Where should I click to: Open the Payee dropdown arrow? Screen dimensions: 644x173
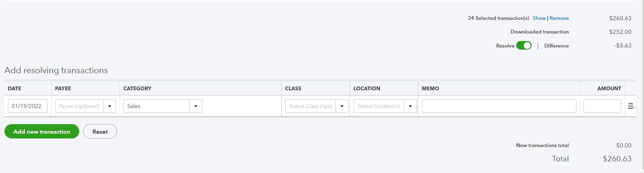110,106
